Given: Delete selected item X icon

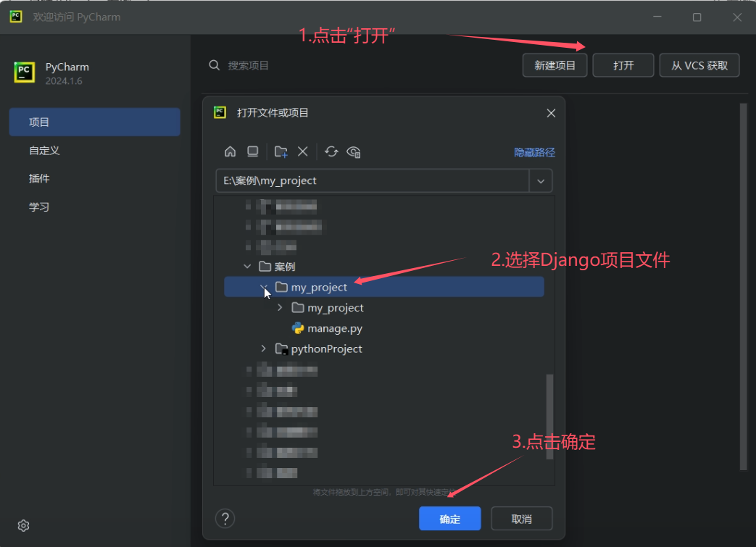Looking at the screenshot, I should [x=303, y=152].
